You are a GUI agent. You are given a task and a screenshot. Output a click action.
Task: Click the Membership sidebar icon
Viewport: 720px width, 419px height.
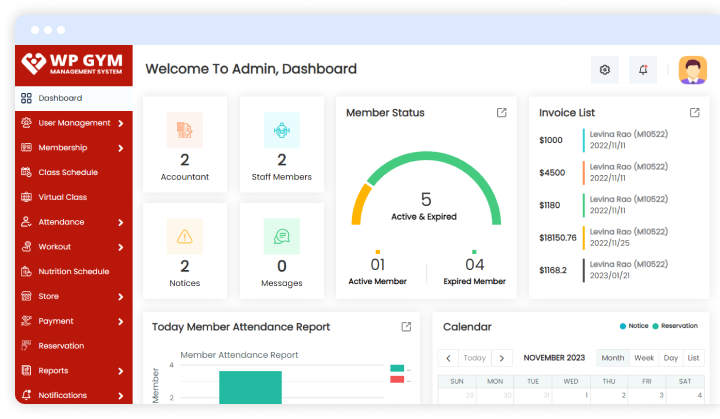point(26,147)
